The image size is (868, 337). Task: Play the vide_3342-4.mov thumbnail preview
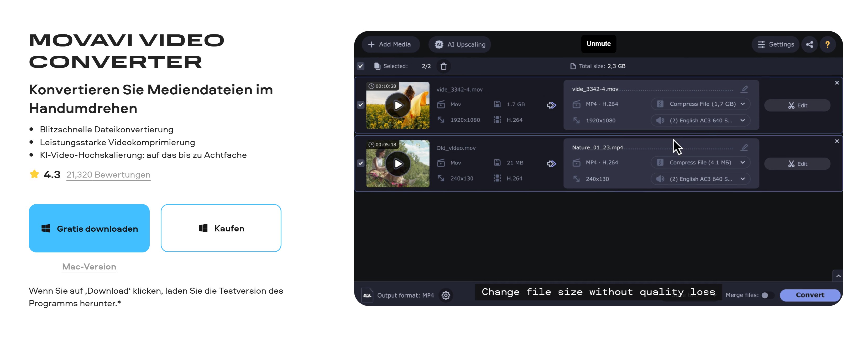point(398,105)
